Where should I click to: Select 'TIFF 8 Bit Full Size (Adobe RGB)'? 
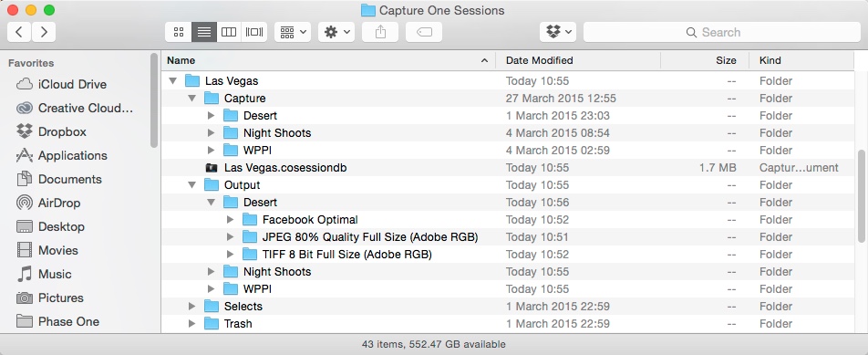[x=347, y=255]
